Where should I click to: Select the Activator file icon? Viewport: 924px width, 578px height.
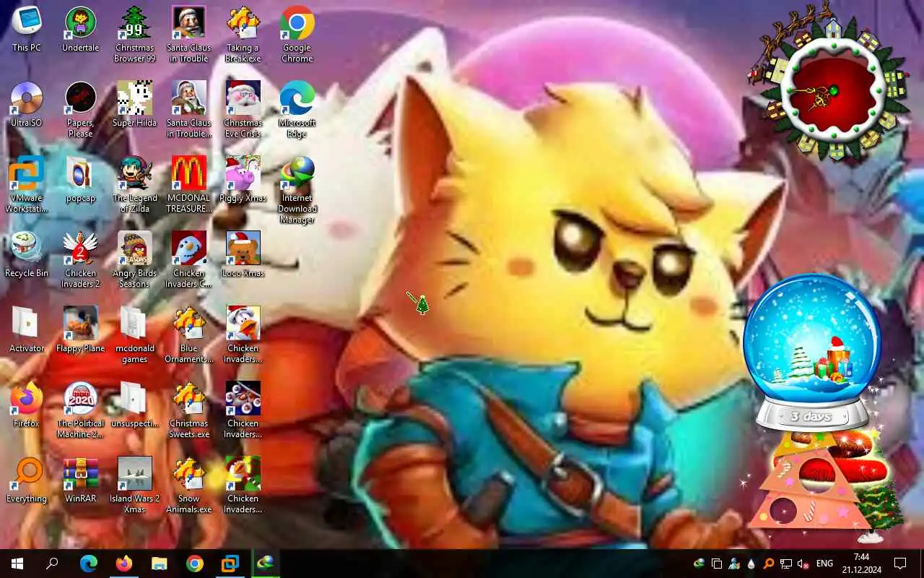[27, 330]
